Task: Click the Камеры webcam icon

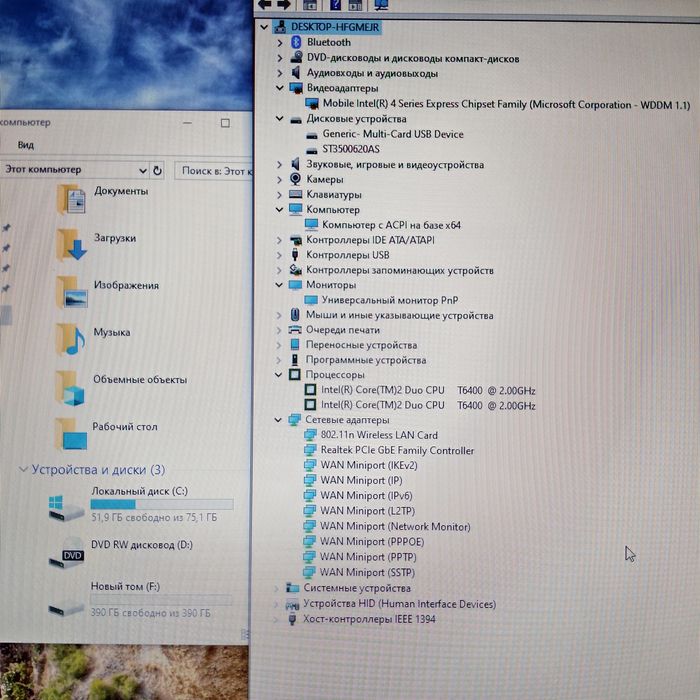Action: (295, 179)
